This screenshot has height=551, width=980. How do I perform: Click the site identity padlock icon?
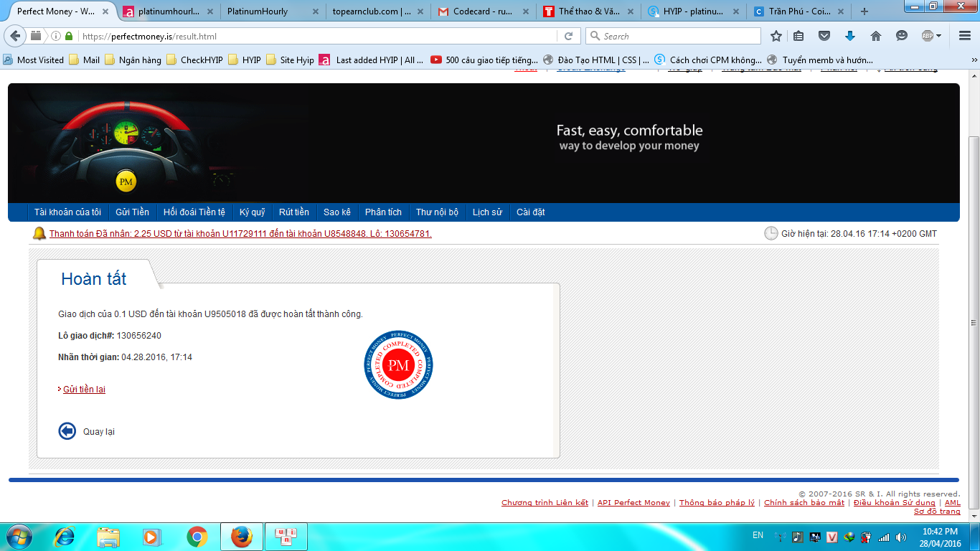point(69,36)
